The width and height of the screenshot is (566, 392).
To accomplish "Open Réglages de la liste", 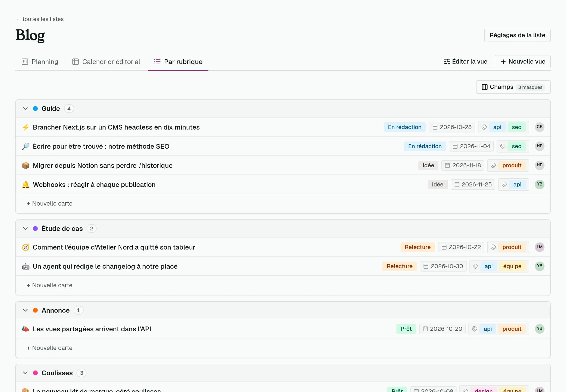I will tap(517, 35).
